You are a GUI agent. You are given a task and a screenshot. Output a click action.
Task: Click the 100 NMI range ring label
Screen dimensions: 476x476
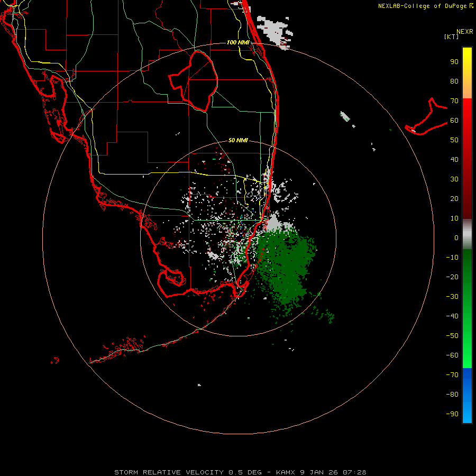238,42
